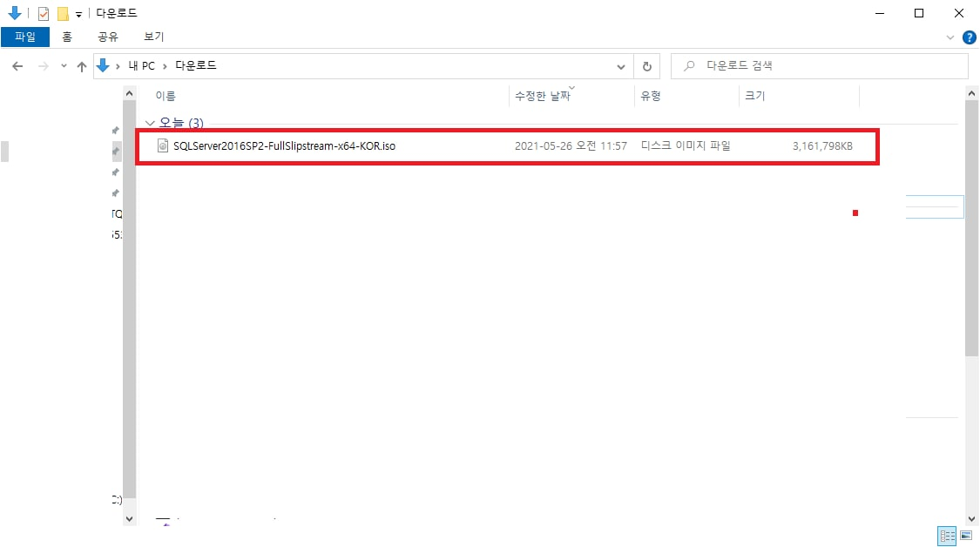Screen dimensions: 980x547
Task: Click the navigation pane scroll up arrow
Action: [130, 94]
